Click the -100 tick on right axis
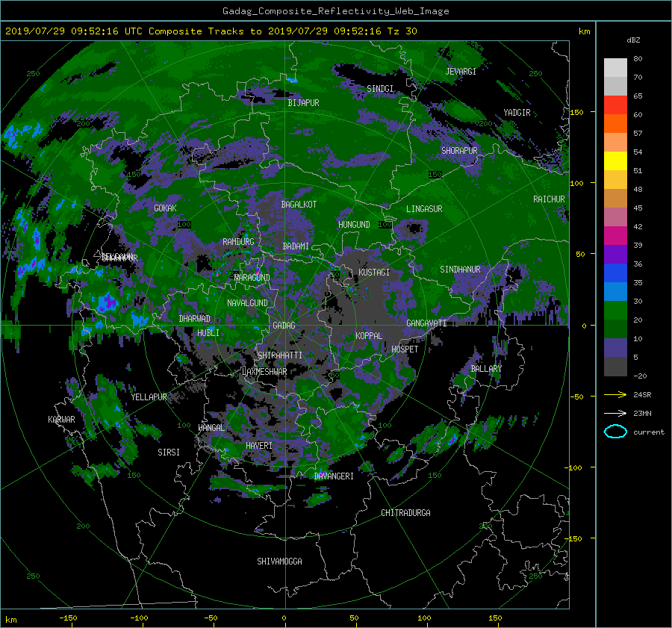Screen dimensions: 672x628 575,467
